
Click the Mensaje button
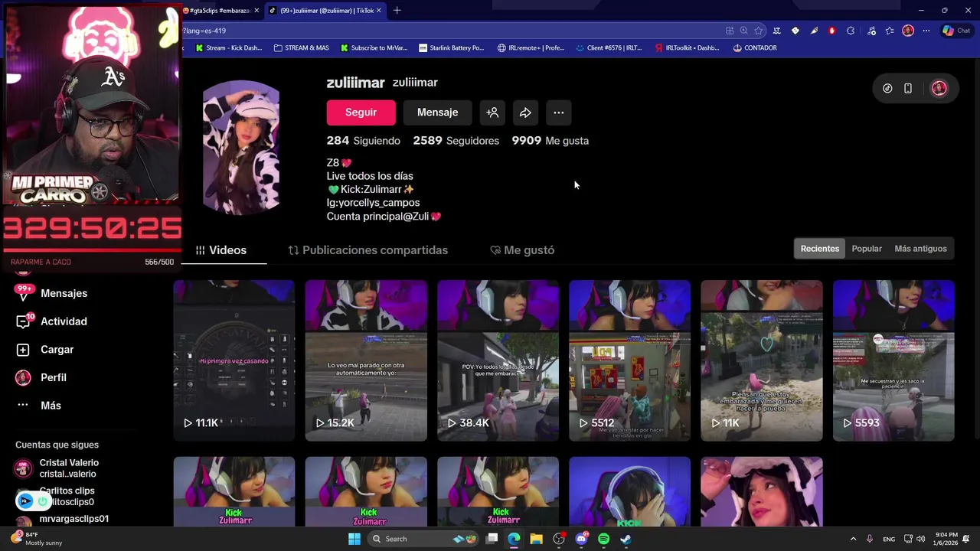point(437,112)
